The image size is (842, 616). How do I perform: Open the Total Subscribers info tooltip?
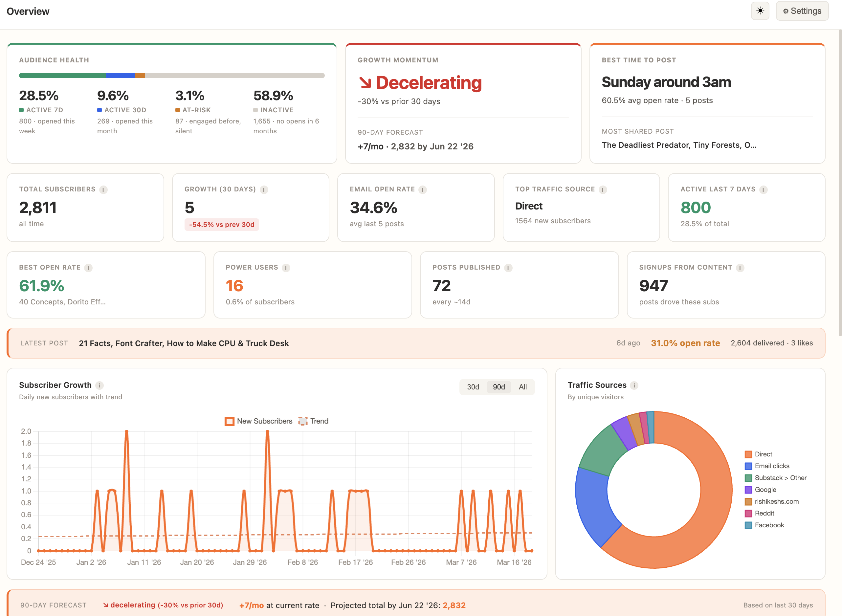tap(103, 189)
